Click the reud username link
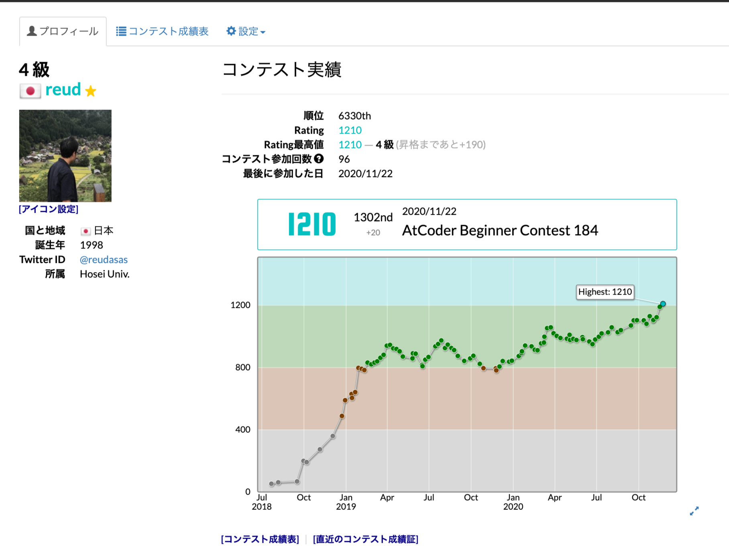 (63, 90)
